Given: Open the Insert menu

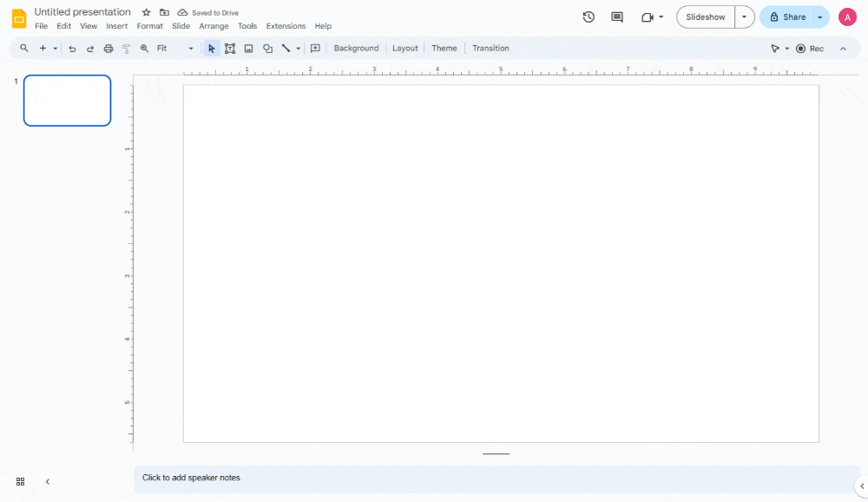Looking at the screenshot, I should pos(116,26).
